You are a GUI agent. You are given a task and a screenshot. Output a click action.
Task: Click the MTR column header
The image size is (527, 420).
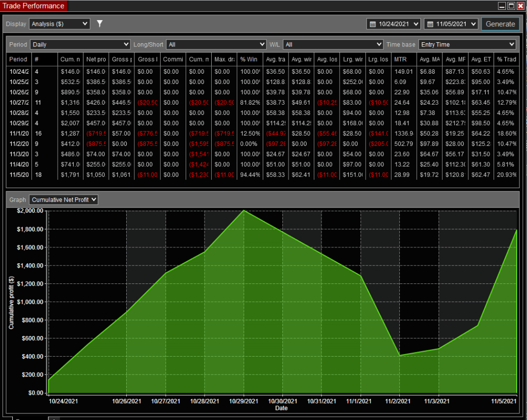[400, 59]
